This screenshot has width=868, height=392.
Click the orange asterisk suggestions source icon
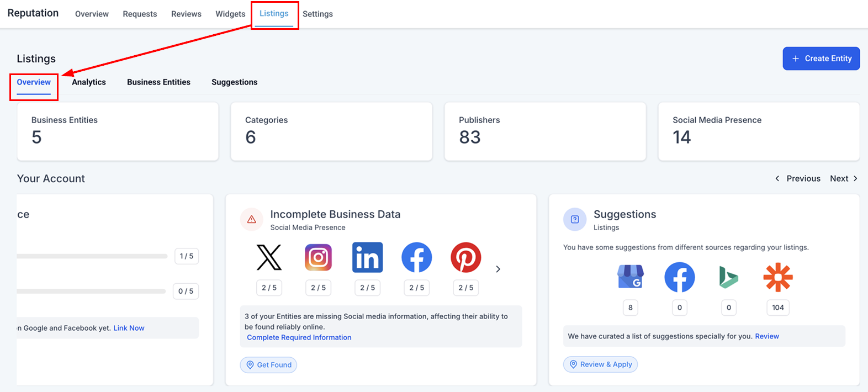point(777,277)
